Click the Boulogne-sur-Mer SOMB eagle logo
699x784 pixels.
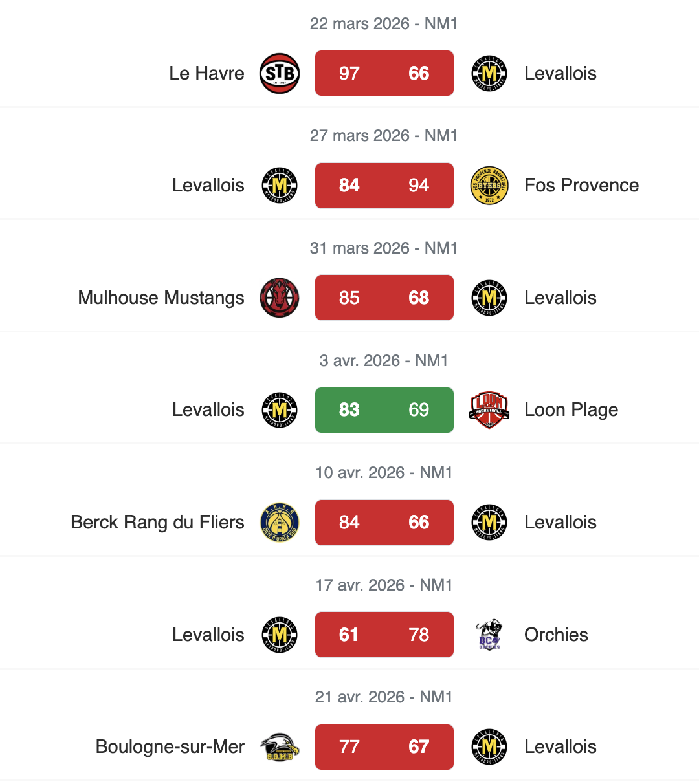tap(280, 747)
